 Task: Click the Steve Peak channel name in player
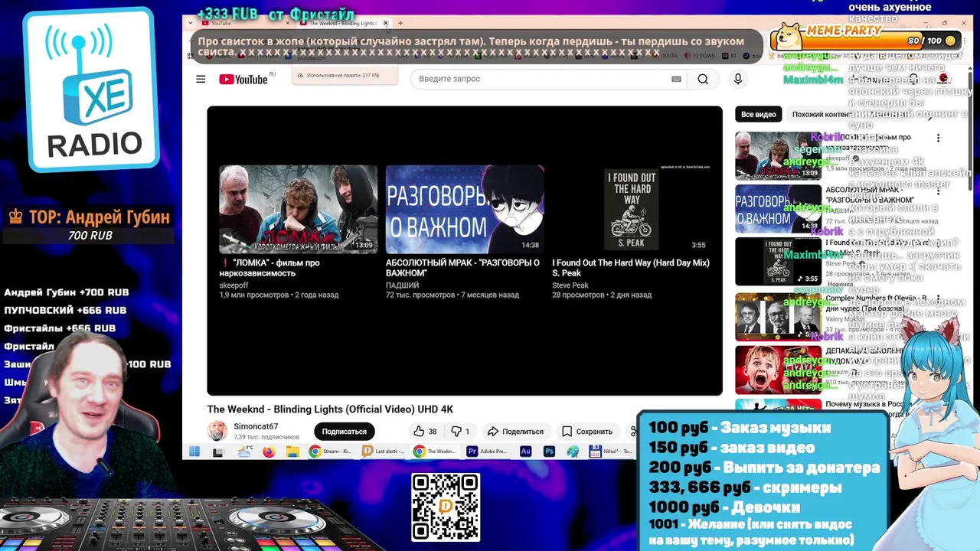tap(570, 285)
